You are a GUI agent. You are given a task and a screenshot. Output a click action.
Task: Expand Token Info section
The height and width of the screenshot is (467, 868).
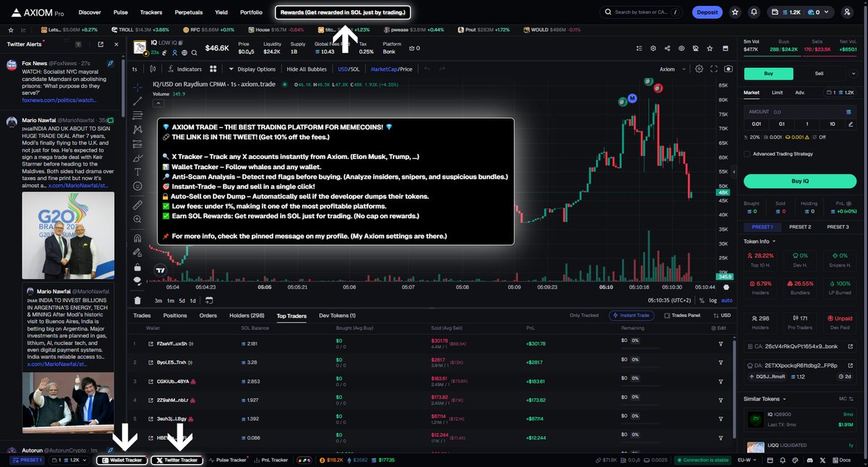pyautogui.click(x=760, y=241)
